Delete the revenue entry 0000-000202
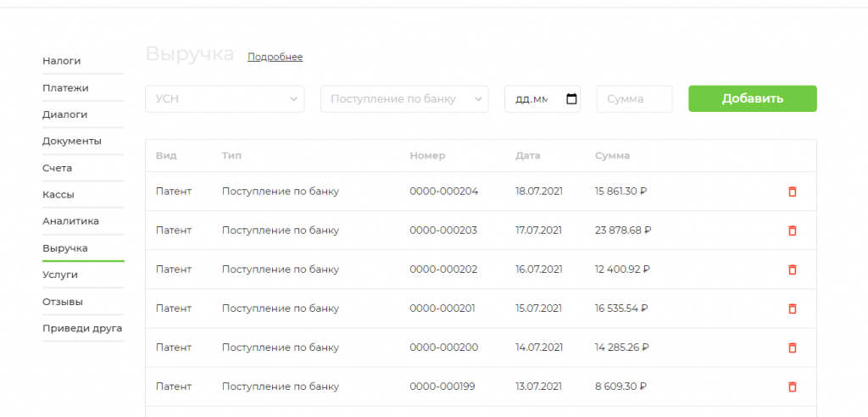 (x=793, y=270)
